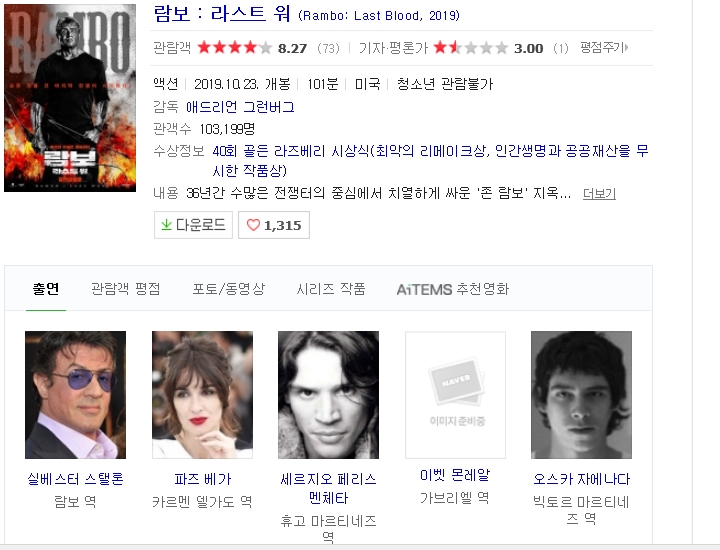The width and height of the screenshot is (720, 550).
Task: Click the download arrow icon
Action: coord(166,225)
